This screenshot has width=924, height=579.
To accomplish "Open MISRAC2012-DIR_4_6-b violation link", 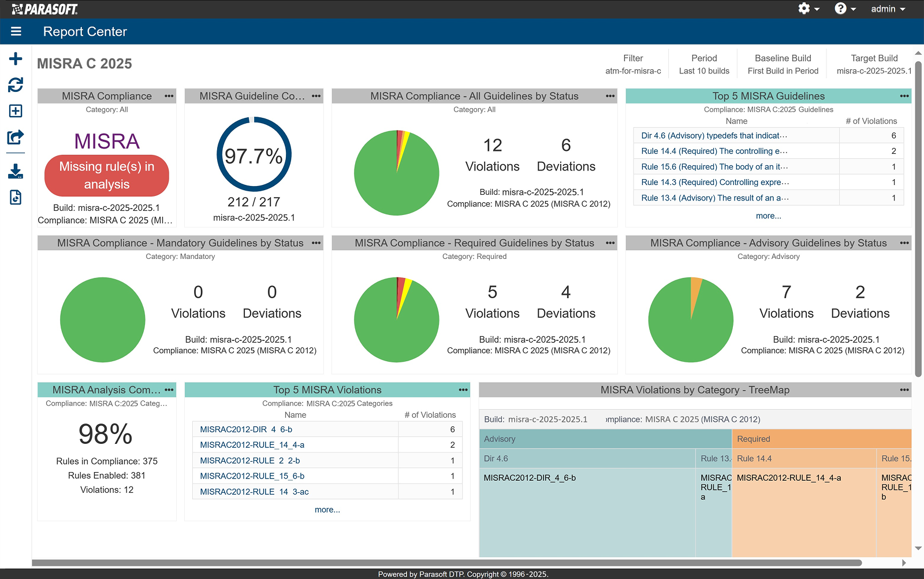I will (x=246, y=429).
